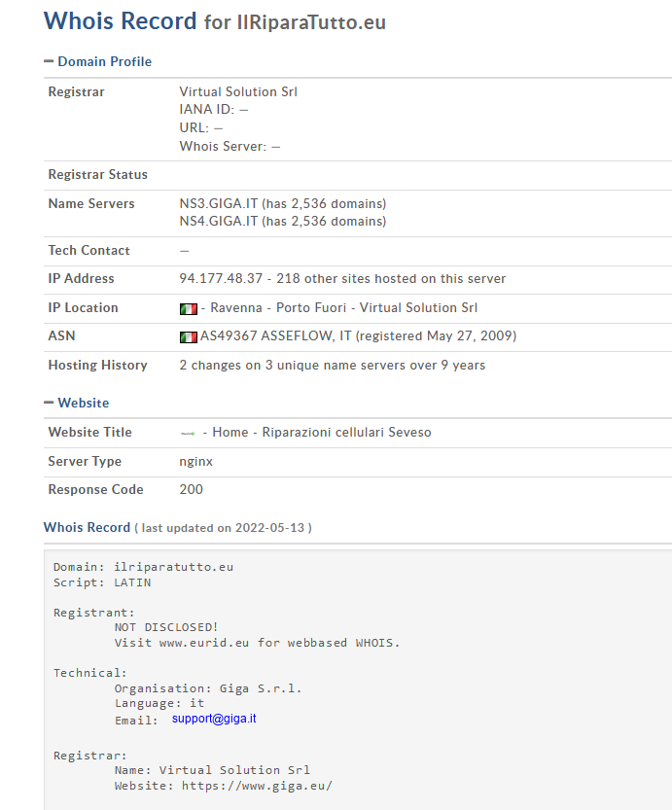This screenshot has width=672, height=810.
Task: Collapse the Domain Profile section
Action: tap(97, 61)
